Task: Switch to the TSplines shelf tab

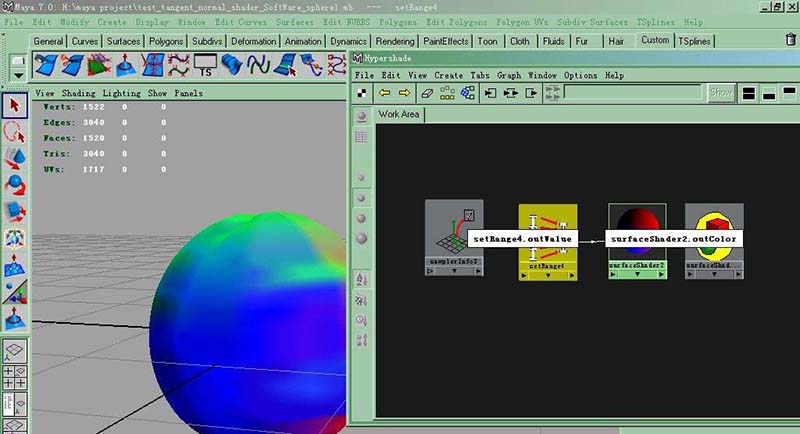Action: (694, 41)
